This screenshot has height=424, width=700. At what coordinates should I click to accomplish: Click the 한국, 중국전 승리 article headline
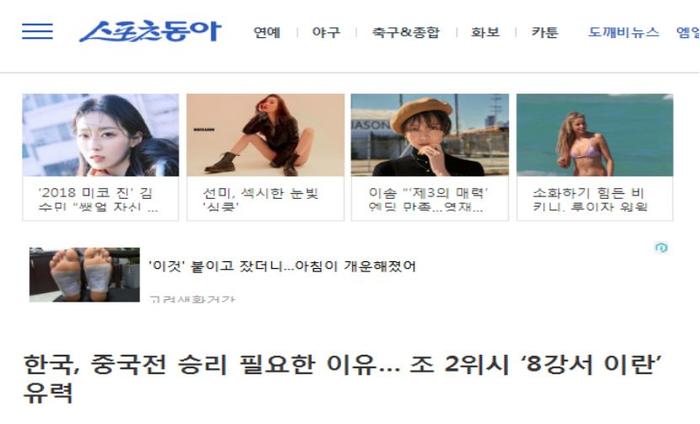(342, 378)
